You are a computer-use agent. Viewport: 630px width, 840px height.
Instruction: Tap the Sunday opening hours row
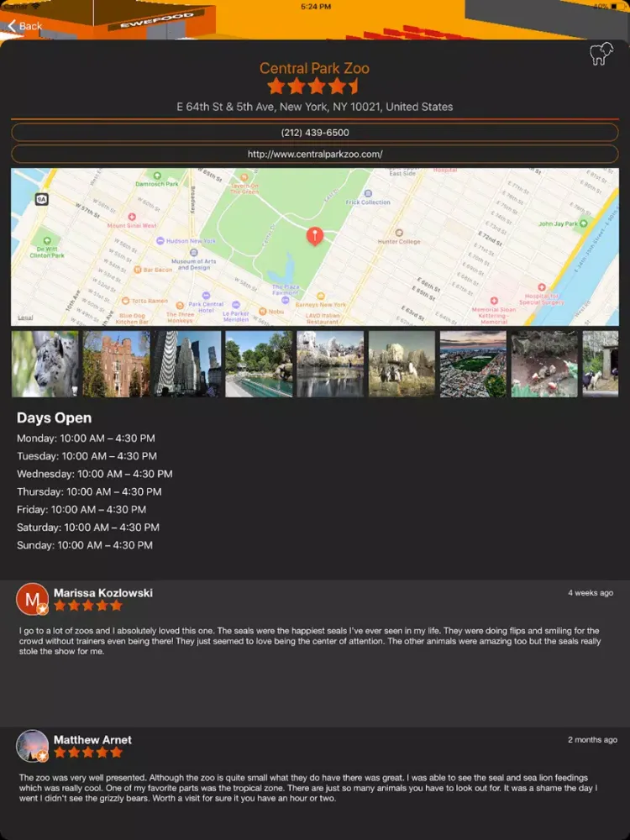click(85, 545)
